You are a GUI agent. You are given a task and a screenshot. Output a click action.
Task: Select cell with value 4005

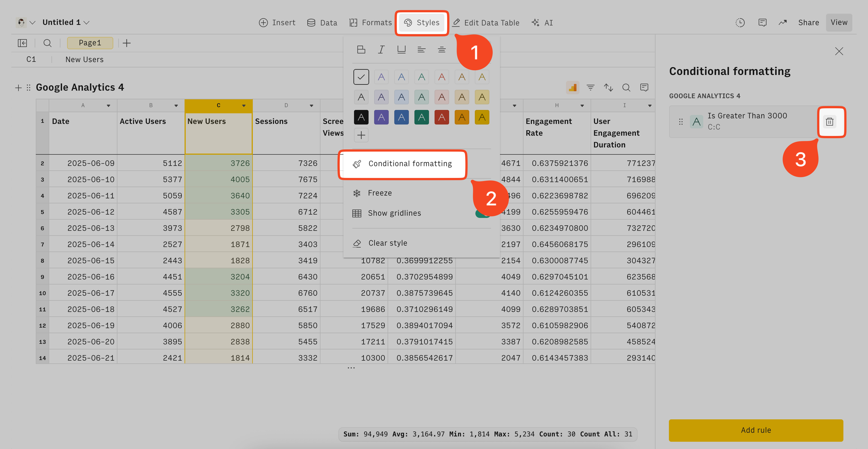click(x=219, y=179)
